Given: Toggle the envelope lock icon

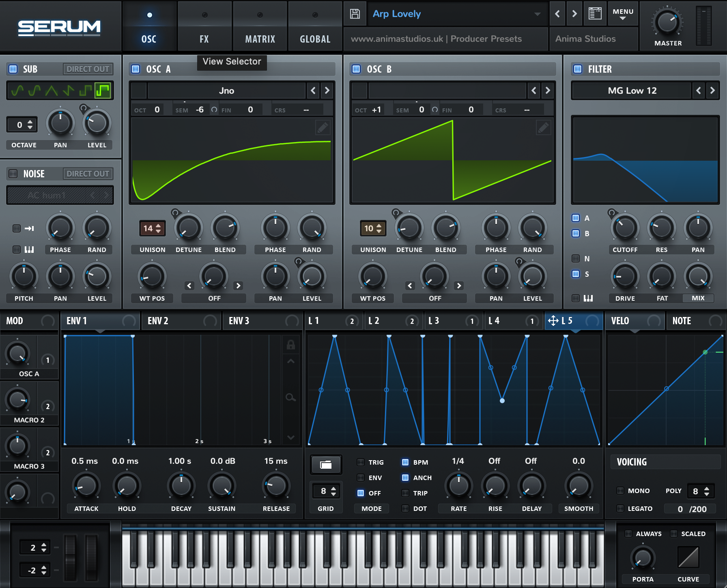Looking at the screenshot, I should click(x=290, y=345).
